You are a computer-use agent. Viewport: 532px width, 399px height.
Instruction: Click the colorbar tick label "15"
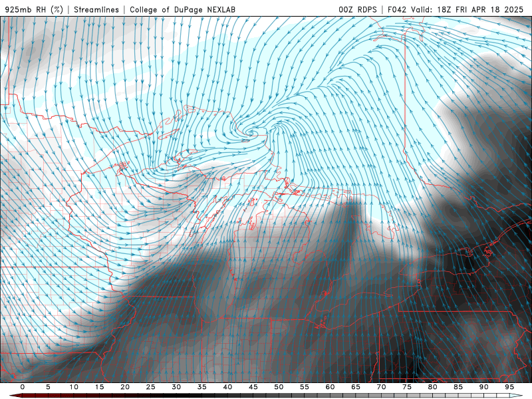pyautogui.click(x=99, y=387)
